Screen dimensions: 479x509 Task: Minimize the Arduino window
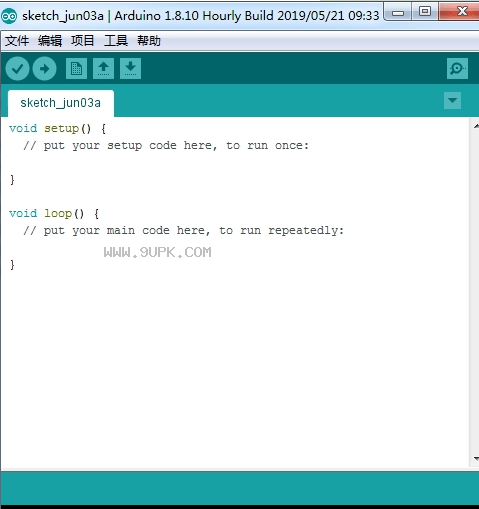coord(398,11)
